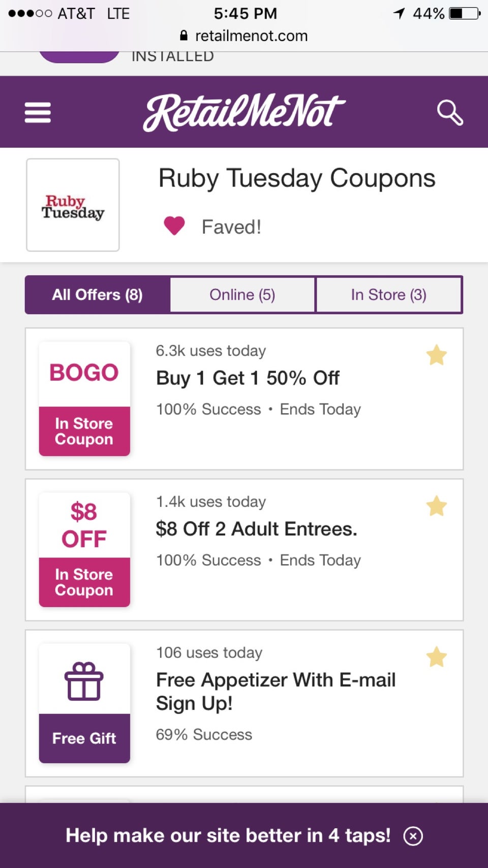The width and height of the screenshot is (488, 868).
Task: Open $8 Off 2 Adult Entrees offer
Action: (256, 529)
